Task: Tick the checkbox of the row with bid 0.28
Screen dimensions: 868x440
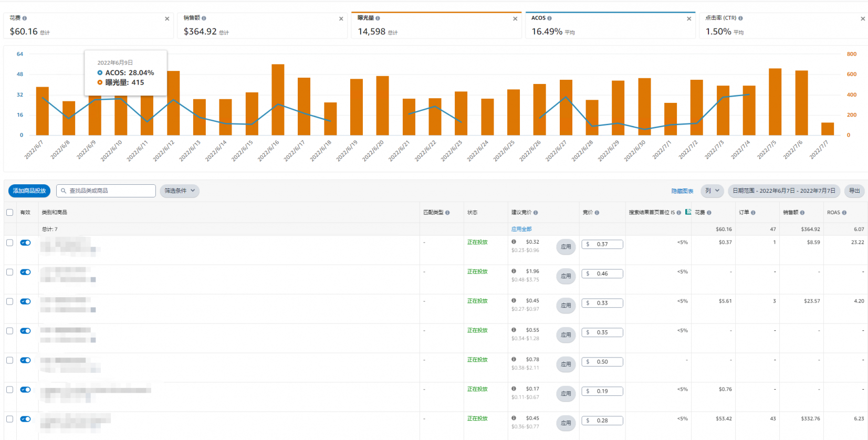Action: pos(9,419)
